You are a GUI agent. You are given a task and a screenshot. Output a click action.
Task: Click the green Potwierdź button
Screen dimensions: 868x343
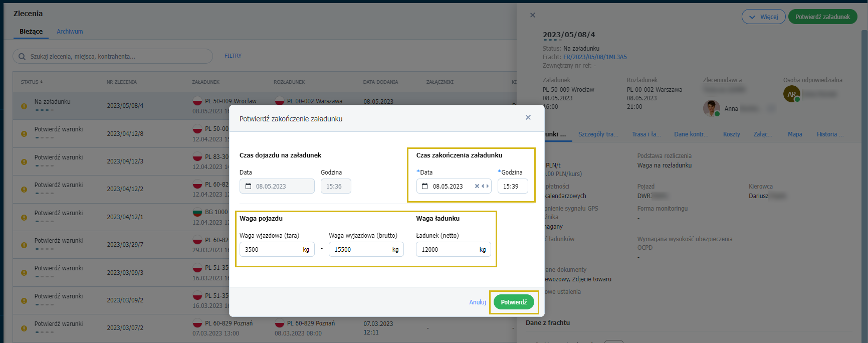[514, 302]
